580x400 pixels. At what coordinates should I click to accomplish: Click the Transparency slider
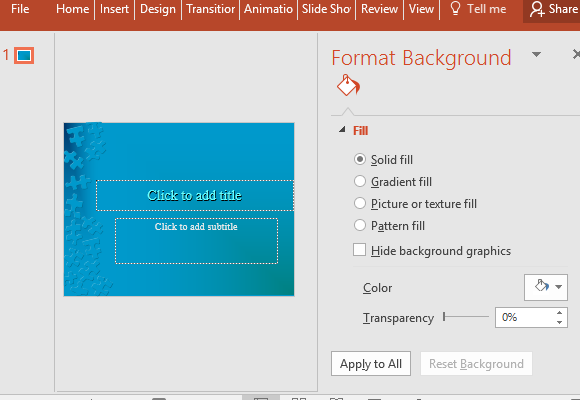point(466,317)
